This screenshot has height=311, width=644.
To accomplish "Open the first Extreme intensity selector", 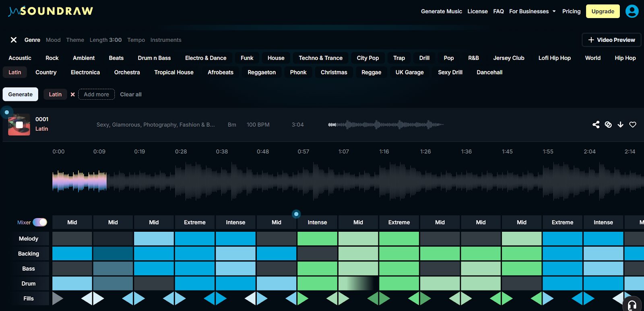I will point(194,222).
